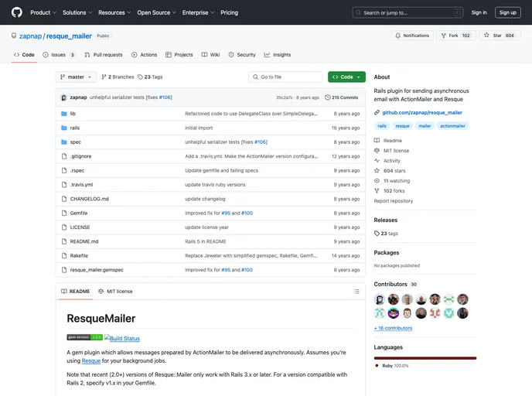
Task: Click the .rspec file icon
Action: coord(63,171)
